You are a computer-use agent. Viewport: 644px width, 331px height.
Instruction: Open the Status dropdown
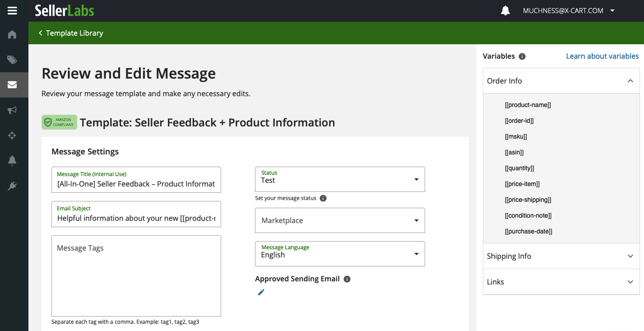click(x=340, y=179)
